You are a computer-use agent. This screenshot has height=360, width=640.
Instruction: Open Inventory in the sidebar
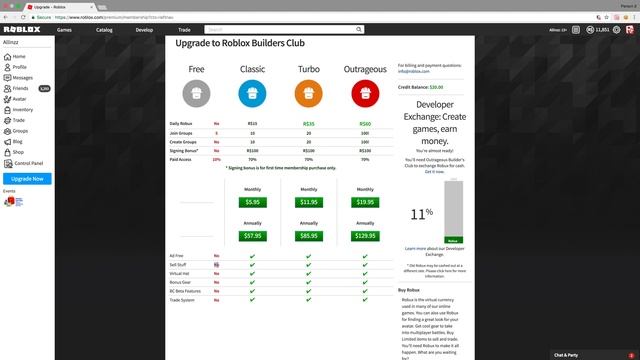(18, 109)
